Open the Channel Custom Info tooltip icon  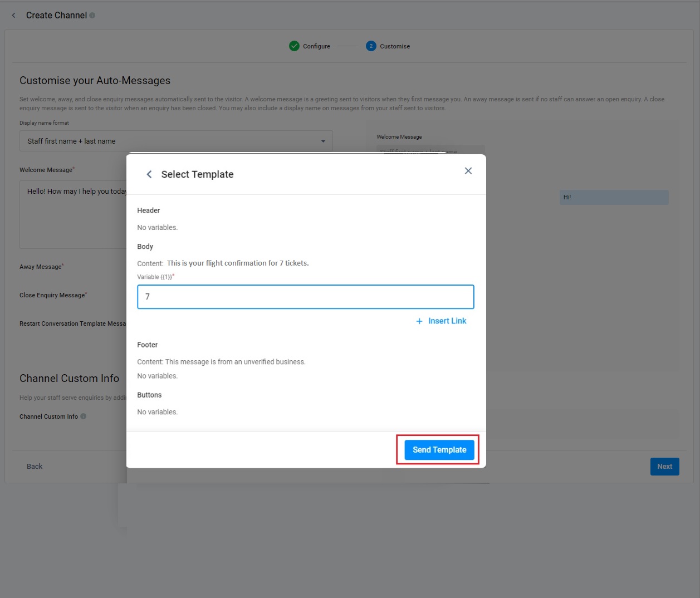point(84,416)
